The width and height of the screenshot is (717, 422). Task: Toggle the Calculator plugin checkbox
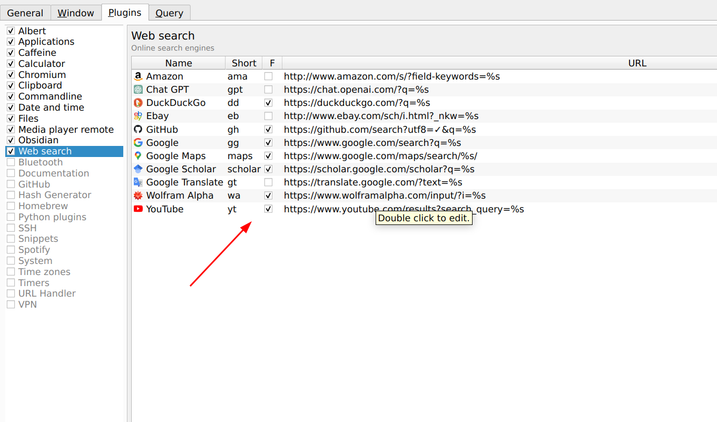click(11, 64)
